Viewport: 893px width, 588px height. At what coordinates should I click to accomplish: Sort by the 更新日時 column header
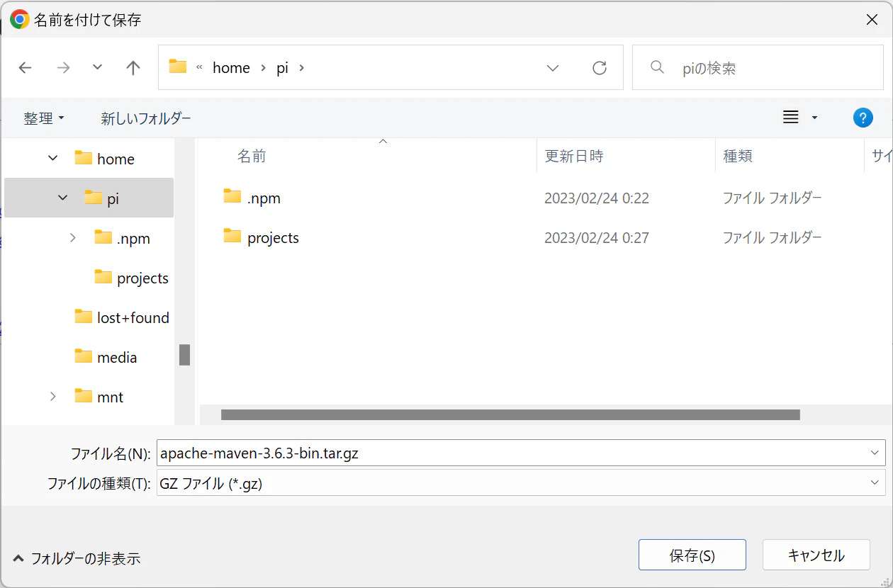pos(574,156)
